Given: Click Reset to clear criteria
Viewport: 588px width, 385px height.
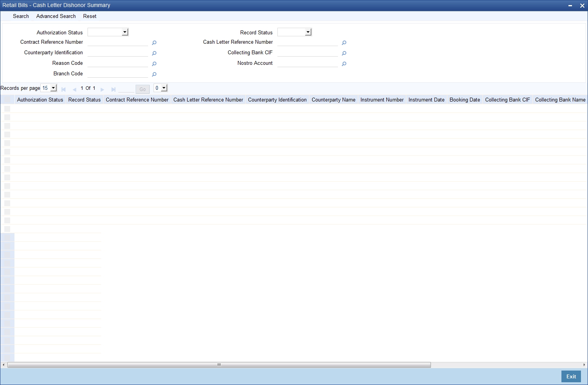Looking at the screenshot, I should point(89,16).
